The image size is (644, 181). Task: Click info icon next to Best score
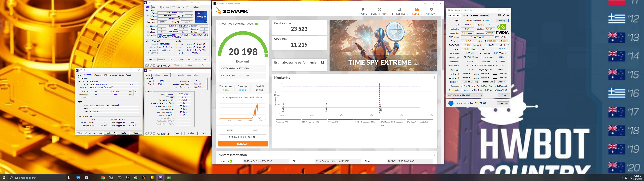(262, 86)
